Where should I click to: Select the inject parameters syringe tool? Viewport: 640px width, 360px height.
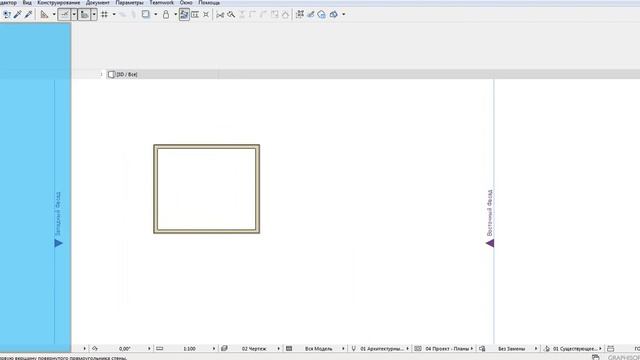pos(28,15)
